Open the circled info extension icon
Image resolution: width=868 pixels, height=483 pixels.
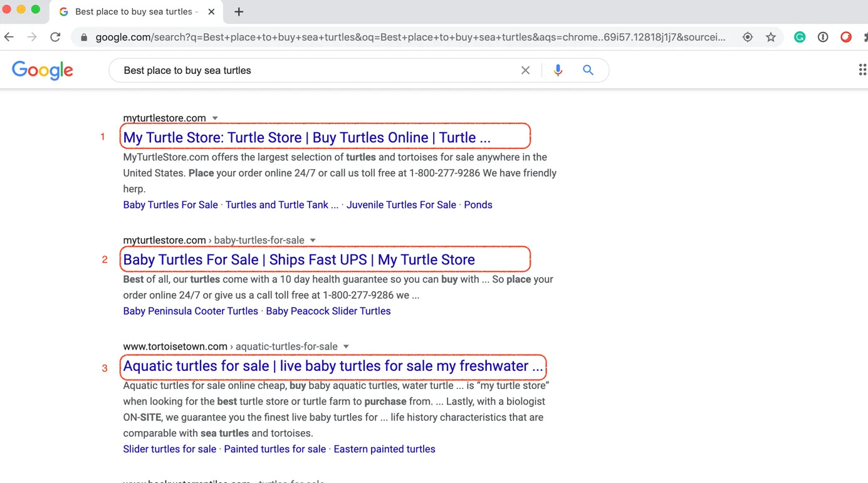click(823, 38)
